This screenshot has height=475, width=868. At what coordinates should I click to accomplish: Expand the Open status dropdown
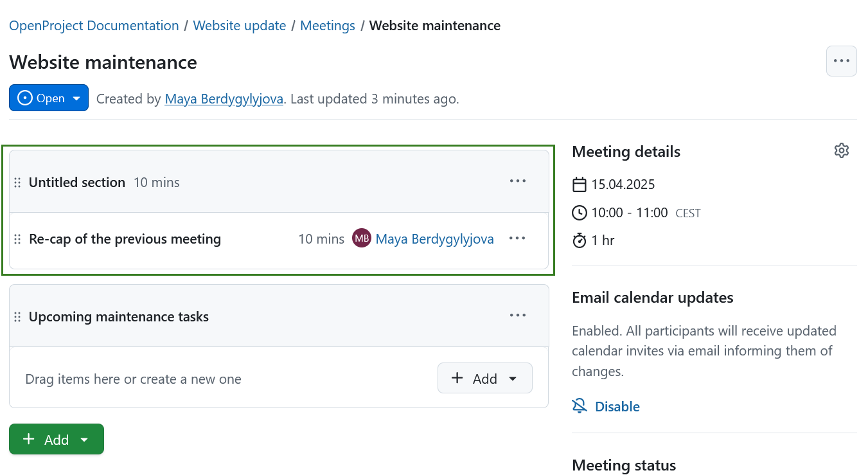pos(49,98)
